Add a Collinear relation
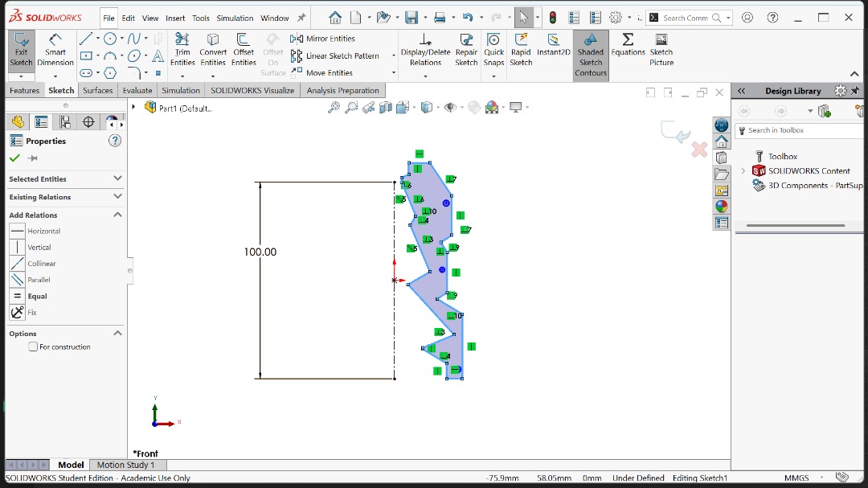868x488 pixels. [33, 264]
